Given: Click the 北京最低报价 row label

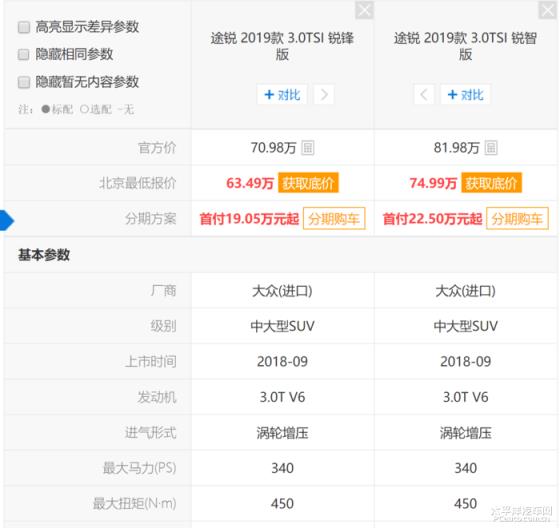Looking at the screenshot, I should [138, 183].
